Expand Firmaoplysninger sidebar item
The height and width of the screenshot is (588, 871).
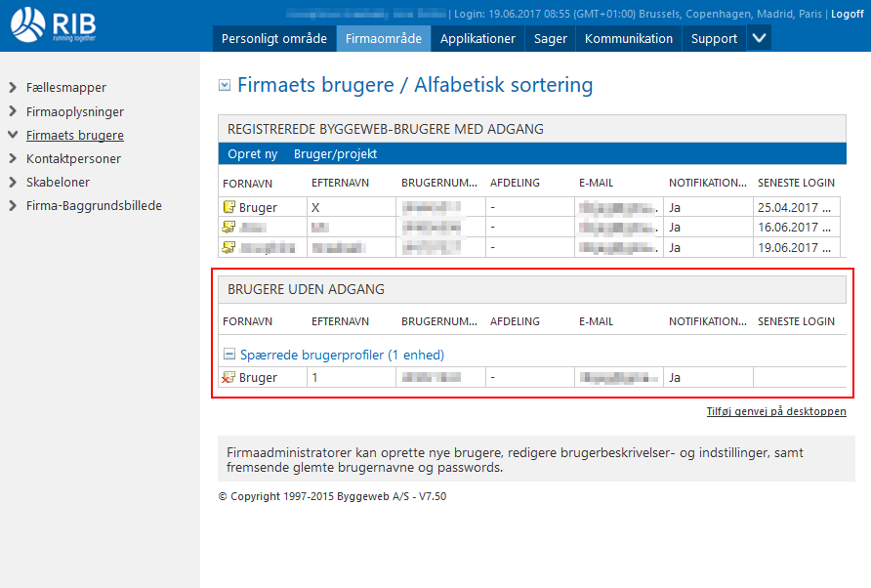pos(13,112)
